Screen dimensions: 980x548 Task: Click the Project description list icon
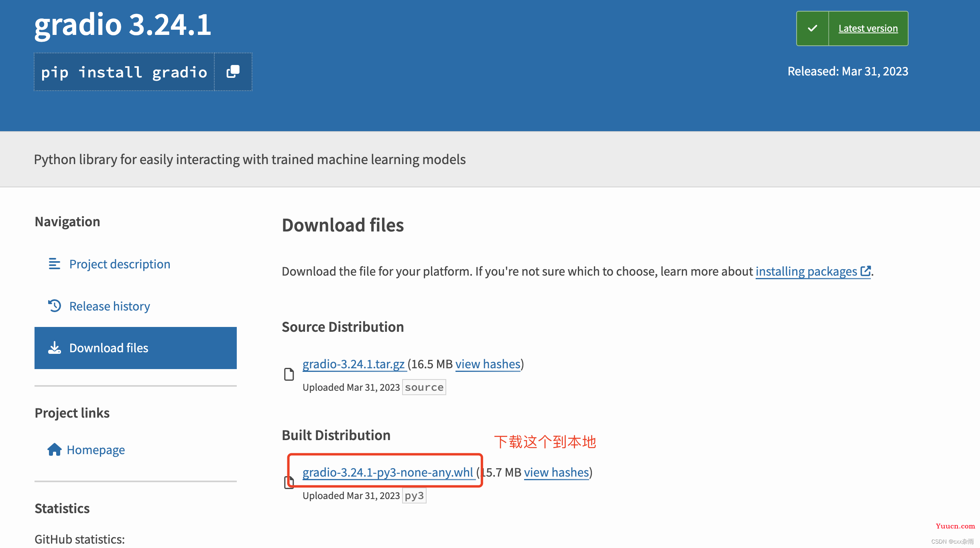pyautogui.click(x=54, y=264)
